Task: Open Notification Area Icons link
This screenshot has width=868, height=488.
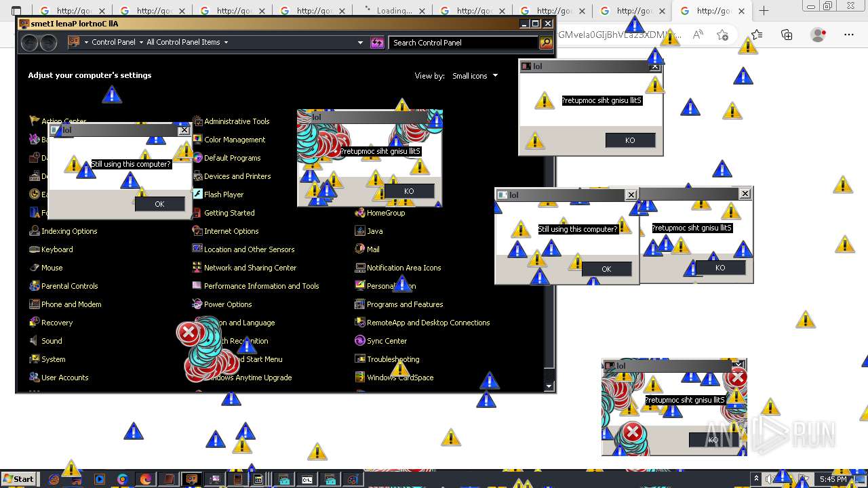Action: (403, 268)
